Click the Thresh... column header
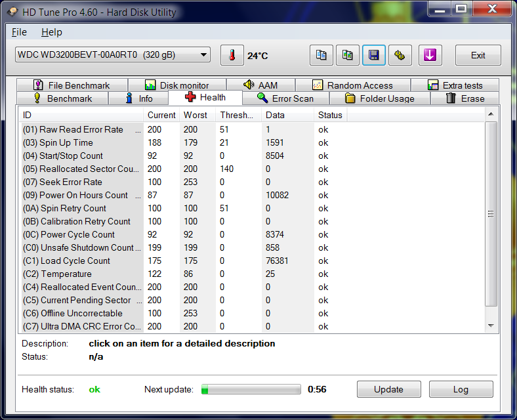 coord(239,115)
